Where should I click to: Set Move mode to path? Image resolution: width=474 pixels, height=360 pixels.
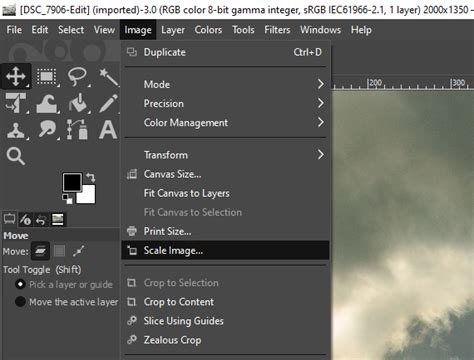[79, 251]
